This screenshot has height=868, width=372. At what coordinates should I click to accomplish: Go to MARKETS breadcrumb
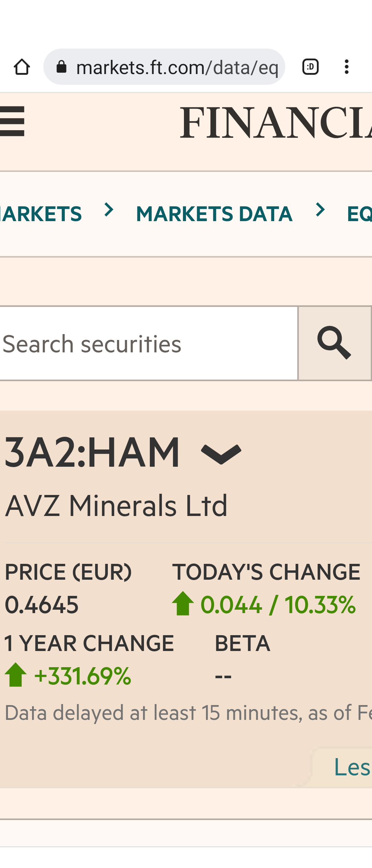pyautogui.click(x=41, y=214)
